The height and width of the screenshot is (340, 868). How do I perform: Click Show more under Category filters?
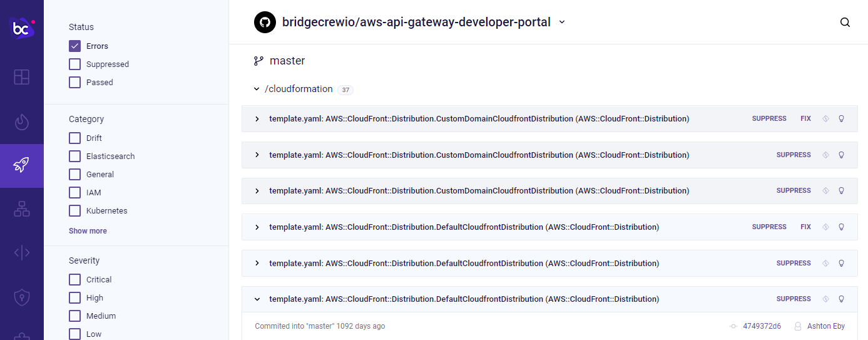[x=88, y=230]
